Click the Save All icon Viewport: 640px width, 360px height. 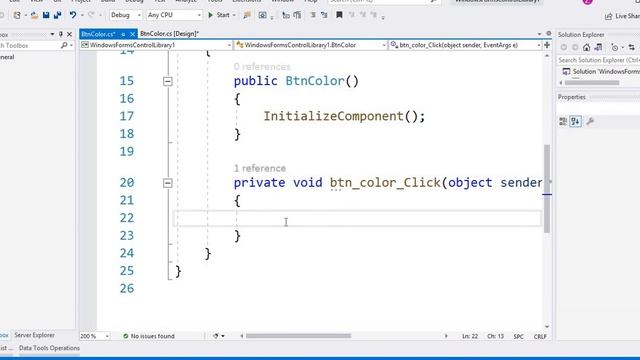[57, 15]
